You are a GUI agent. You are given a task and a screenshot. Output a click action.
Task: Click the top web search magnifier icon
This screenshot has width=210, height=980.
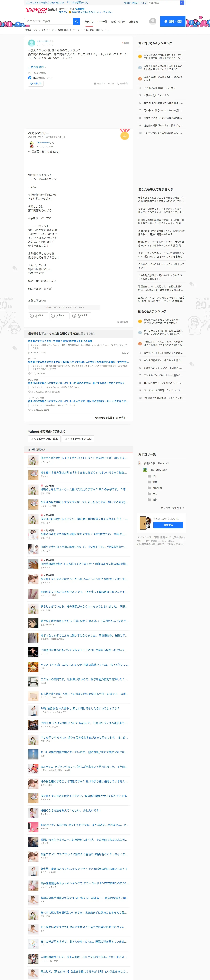coord(182,3)
